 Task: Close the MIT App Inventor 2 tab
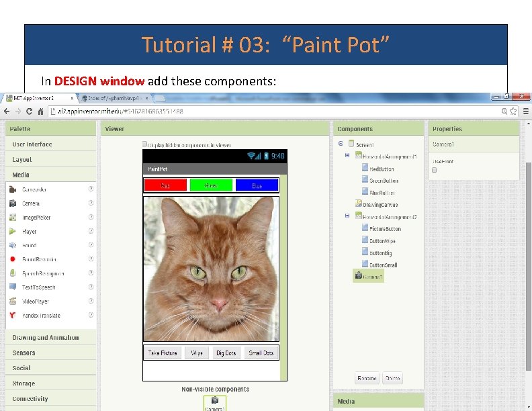tap(72, 98)
